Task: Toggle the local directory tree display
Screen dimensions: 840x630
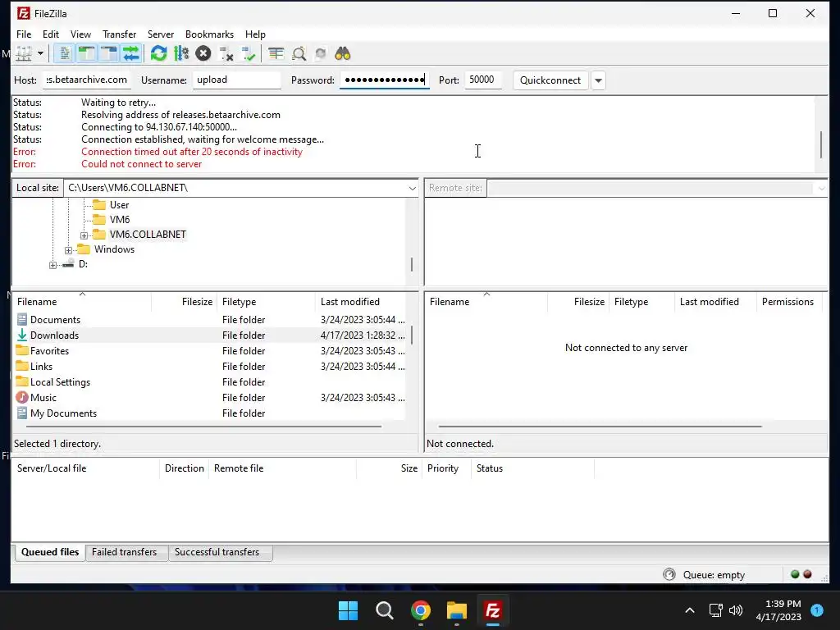Action: [87, 53]
